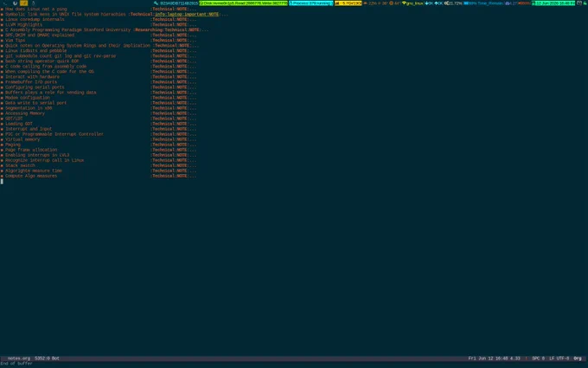Viewport: 588px width, 368px height.
Task: Select "Linux coredump internals" heading
Action: tap(35, 20)
